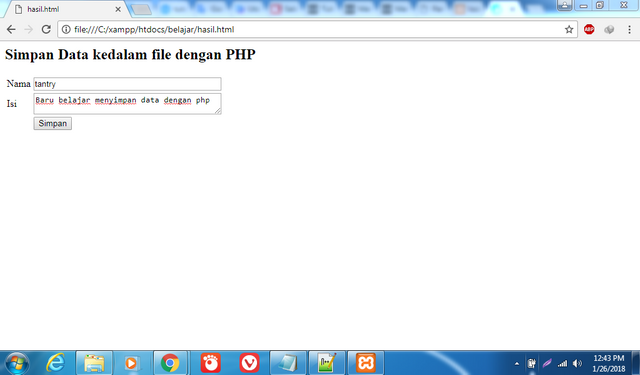Screen dimensions: 640x375
Task: Open the Windows Start menu
Action: pyautogui.click(x=16, y=363)
